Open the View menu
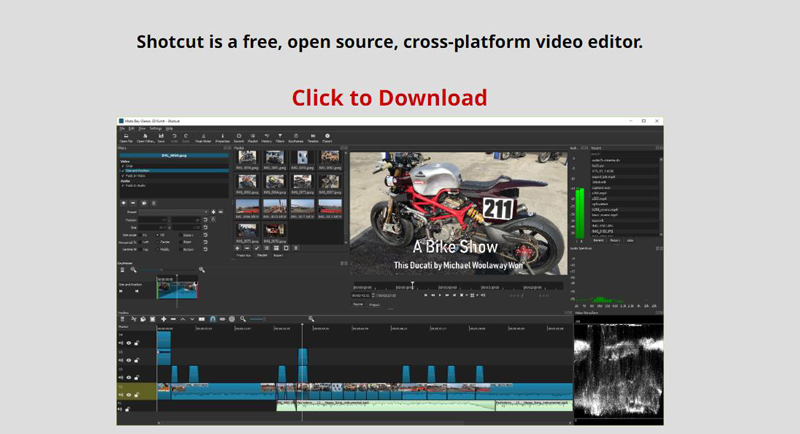Image resolution: width=800 pixels, height=434 pixels. (142, 129)
